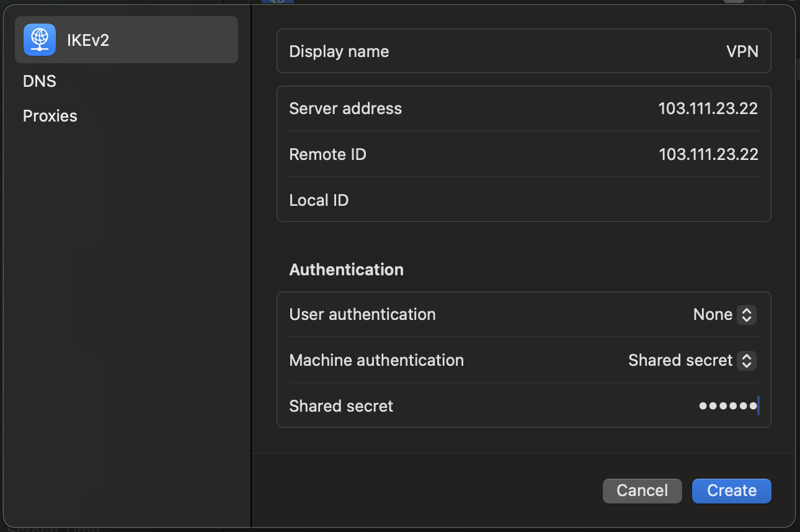The image size is (800, 532).
Task: Click the Shared secret password dots field
Action: pyautogui.click(x=728, y=406)
